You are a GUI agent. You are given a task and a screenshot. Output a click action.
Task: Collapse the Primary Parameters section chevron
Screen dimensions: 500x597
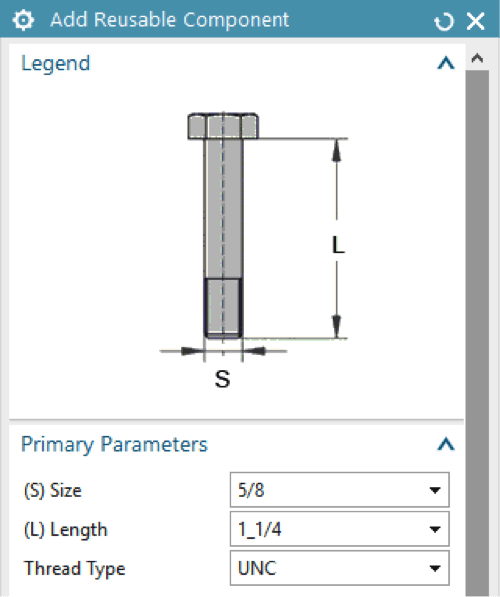point(446,444)
